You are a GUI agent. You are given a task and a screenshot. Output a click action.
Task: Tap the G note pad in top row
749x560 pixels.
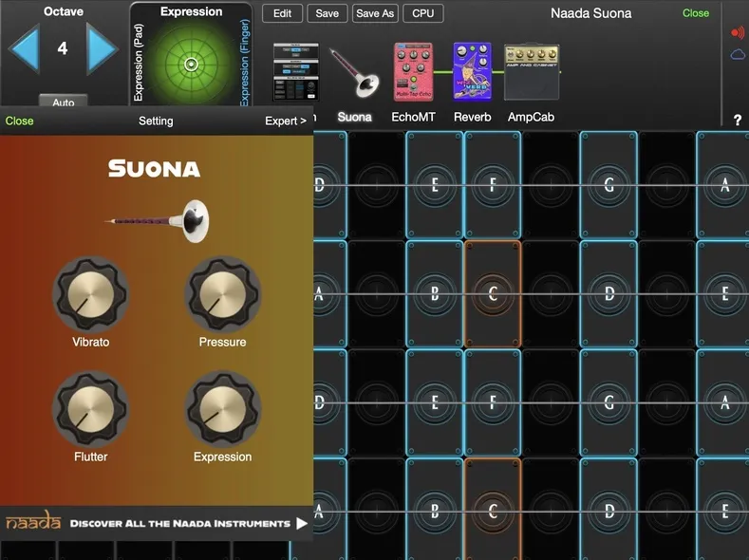[x=609, y=185]
